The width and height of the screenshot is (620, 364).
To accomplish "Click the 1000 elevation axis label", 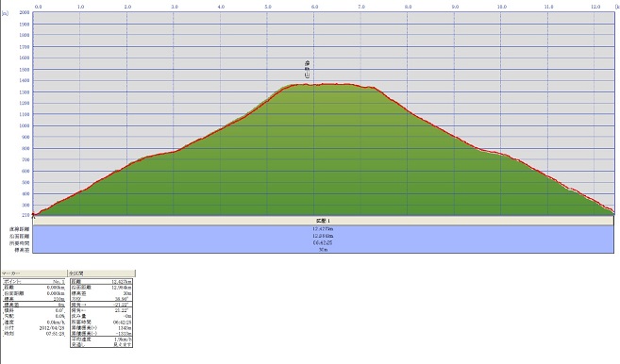I will coord(25,125).
